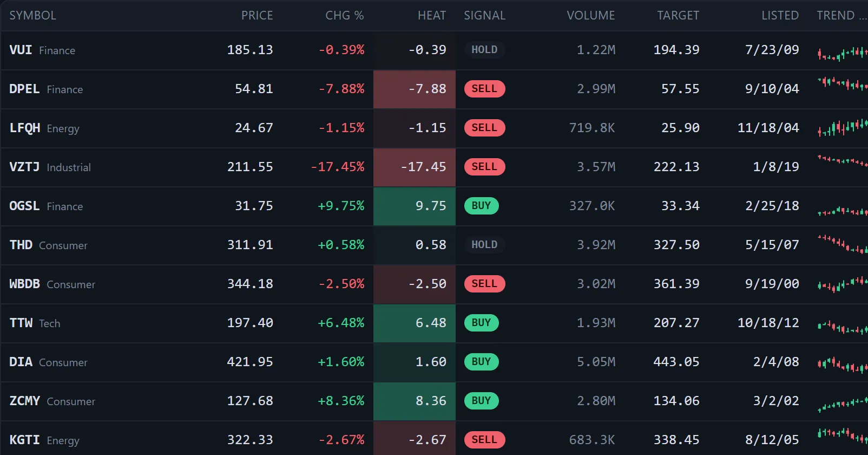Screen dimensions: 868x455
Task: Click the SELL badge in the LFQH row
Action: 484,128
